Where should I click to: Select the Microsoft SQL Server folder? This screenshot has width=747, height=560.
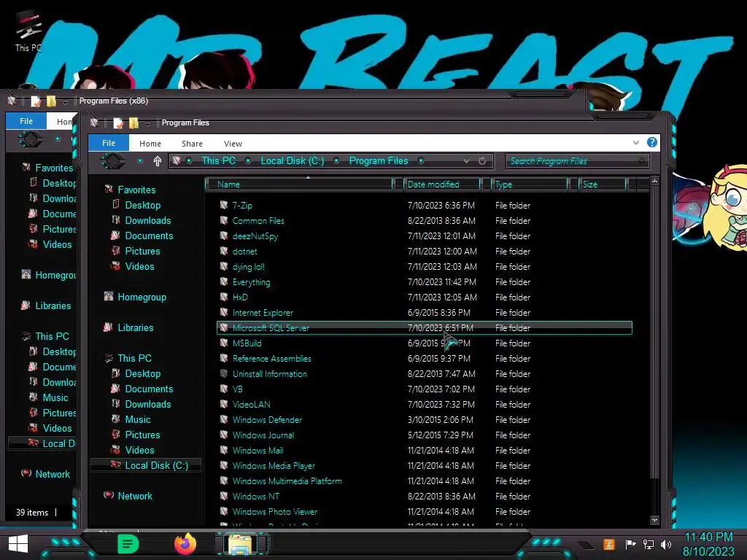(x=424, y=327)
